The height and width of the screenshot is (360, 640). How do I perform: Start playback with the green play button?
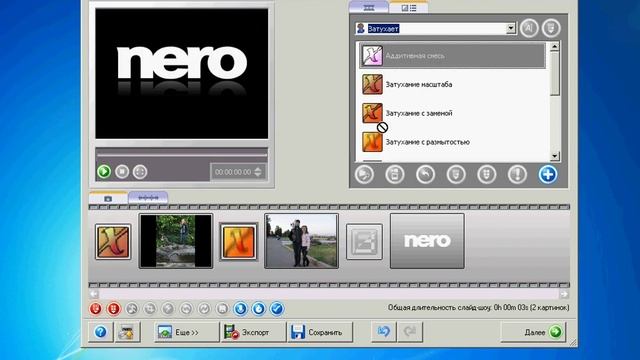tap(104, 171)
